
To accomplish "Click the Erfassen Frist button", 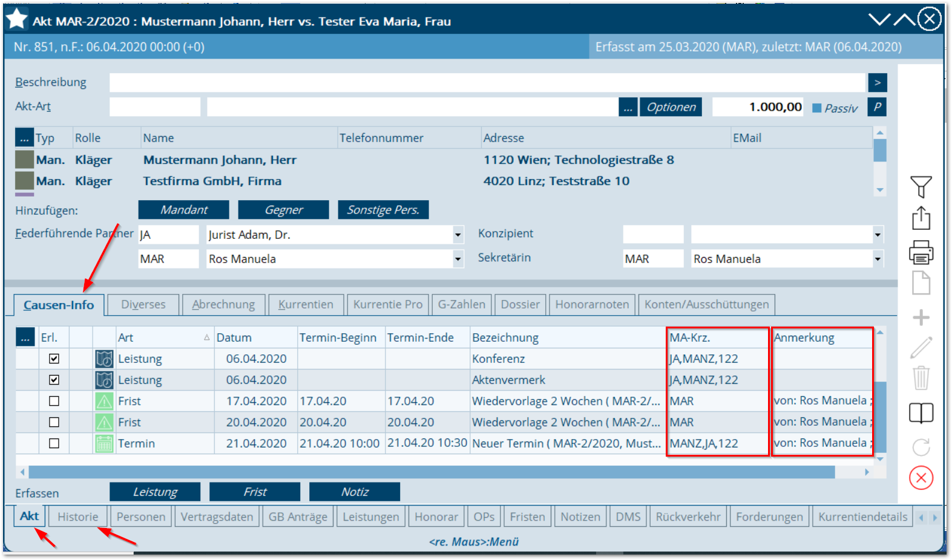I will pos(255,492).
